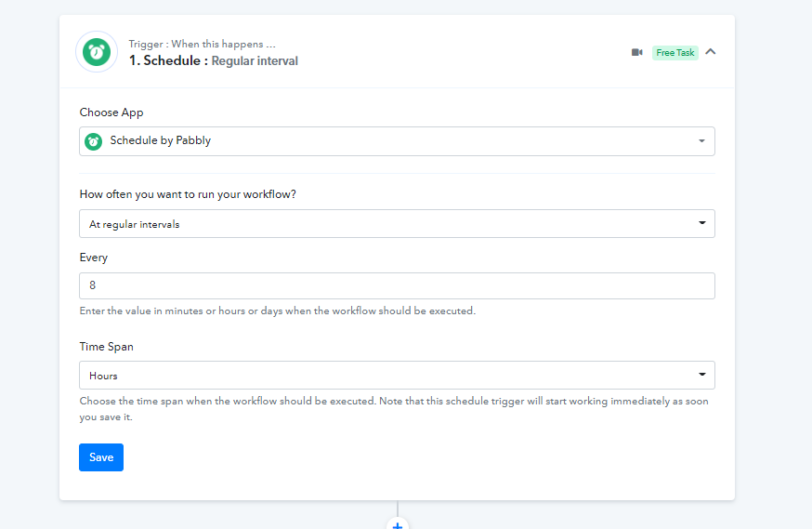Click the caret arrow on the Choose App field
The width and height of the screenshot is (812, 529).
tap(701, 141)
